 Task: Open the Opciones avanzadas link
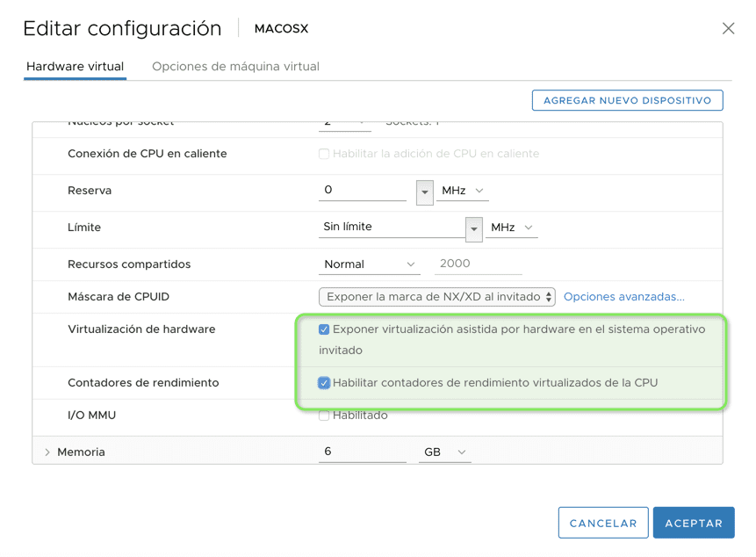coord(626,296)
